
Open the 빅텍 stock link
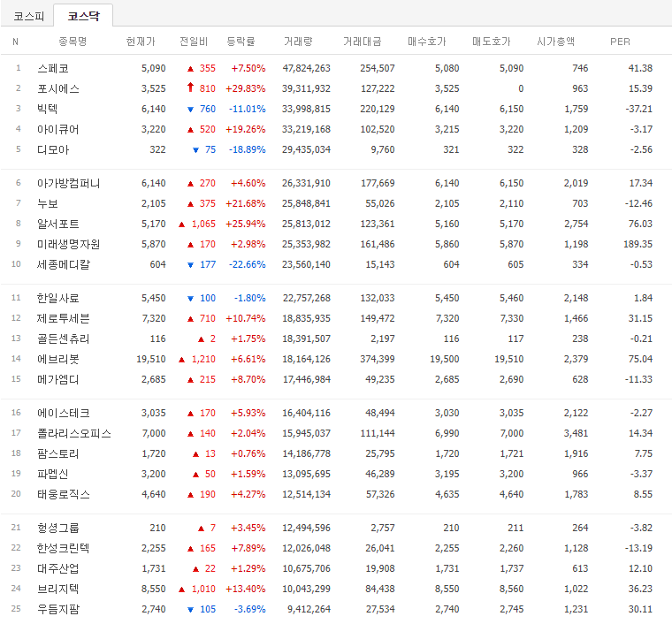(48, 109)
